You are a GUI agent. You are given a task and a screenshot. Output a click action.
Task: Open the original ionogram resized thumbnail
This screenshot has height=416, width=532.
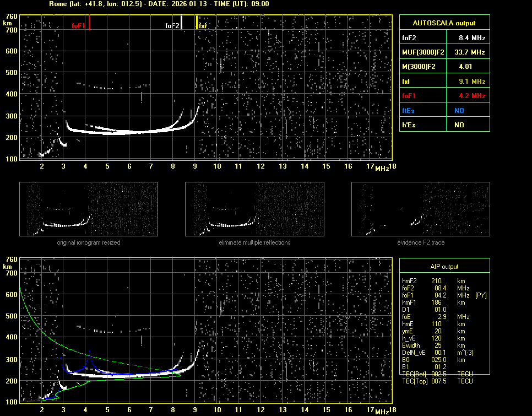click(89, 209)
